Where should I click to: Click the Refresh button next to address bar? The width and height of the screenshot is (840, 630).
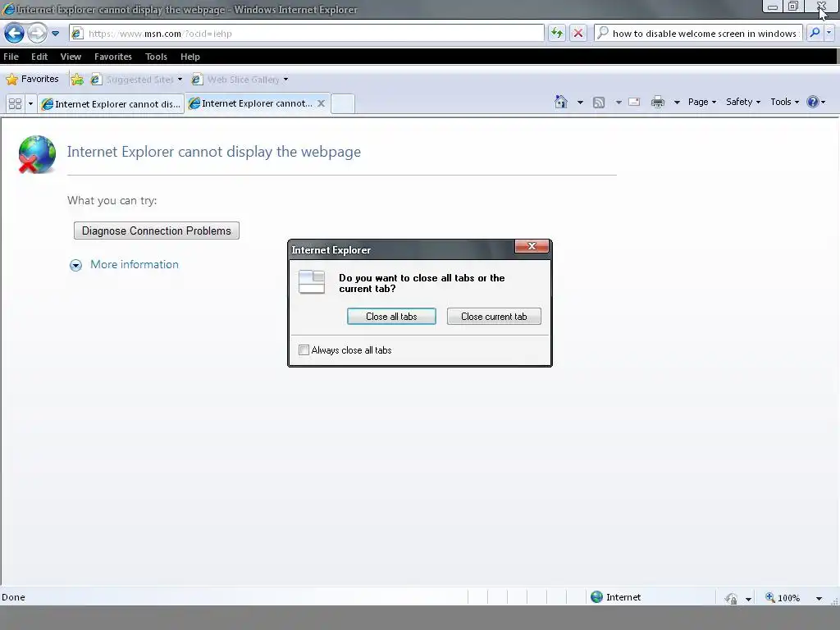[557, 33]
